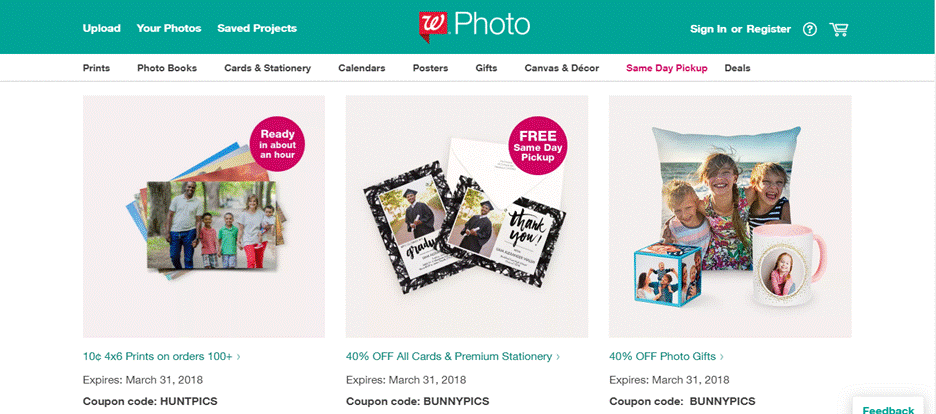Open the Prints menu
The height and width of the screenshot is (414, 936).
[96, 68]
